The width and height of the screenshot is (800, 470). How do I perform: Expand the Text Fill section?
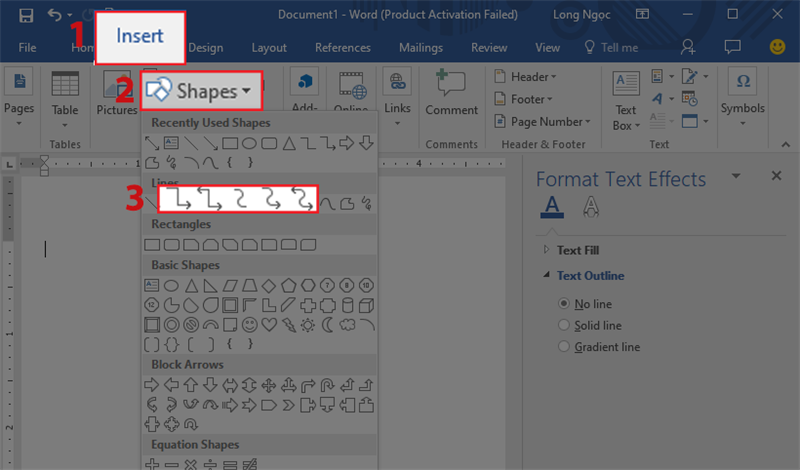(x=547, y=250)
